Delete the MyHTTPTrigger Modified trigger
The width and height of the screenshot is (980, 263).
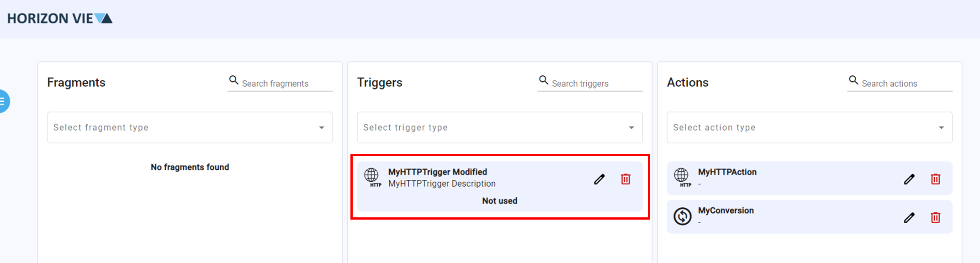click(x=625, y=179)
